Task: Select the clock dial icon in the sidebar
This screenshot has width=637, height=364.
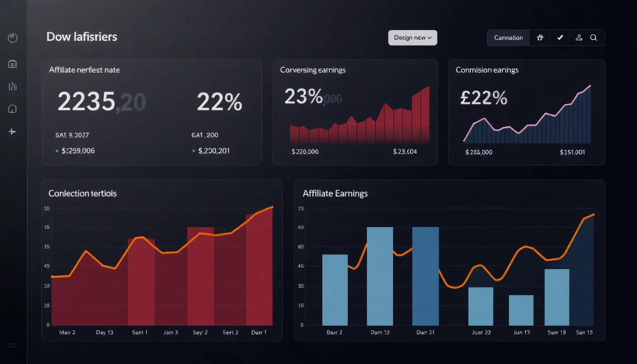Action: [12, 37]
